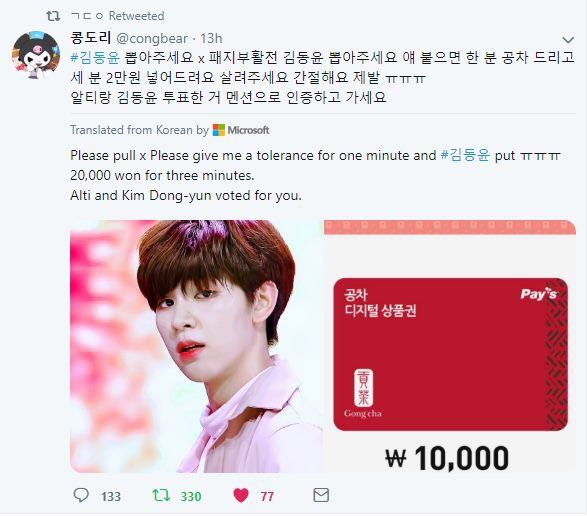Click the Translated from Korean label
This screenshot has width=587, height=516.
[x=139, y=130]
